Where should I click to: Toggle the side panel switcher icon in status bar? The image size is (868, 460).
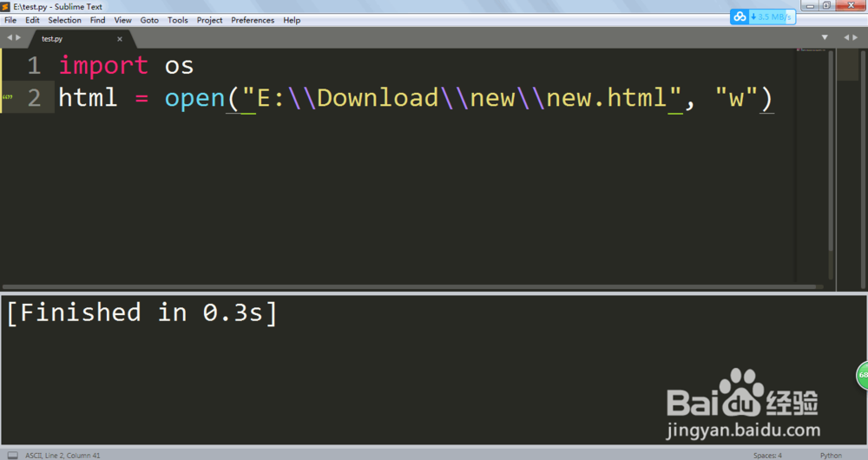coord(13,455)
